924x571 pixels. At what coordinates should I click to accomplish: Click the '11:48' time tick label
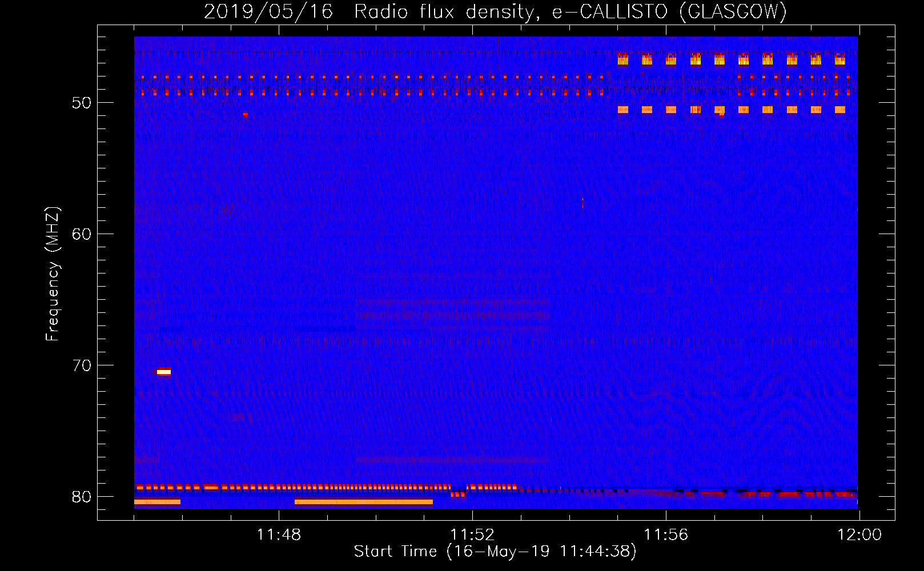[x=279, y=535]
